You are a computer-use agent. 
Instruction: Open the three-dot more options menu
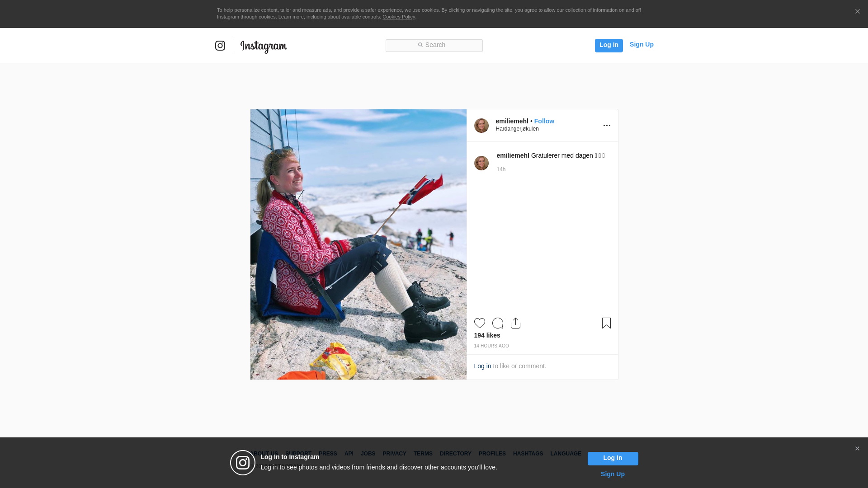[607, 125]
